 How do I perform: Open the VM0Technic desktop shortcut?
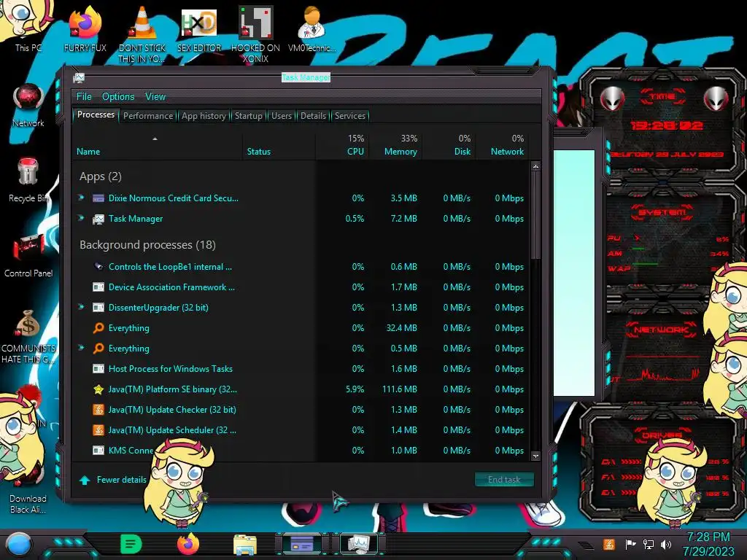(x=311, y=28)
